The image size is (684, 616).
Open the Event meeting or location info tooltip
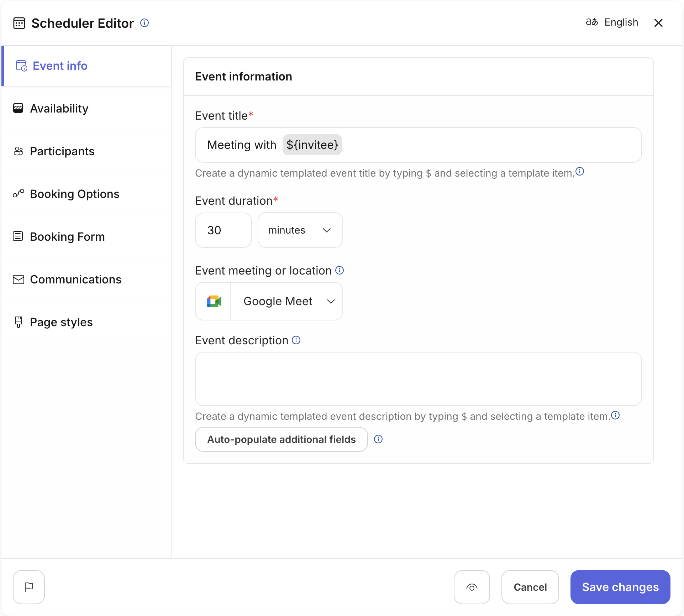click(340, 270)
